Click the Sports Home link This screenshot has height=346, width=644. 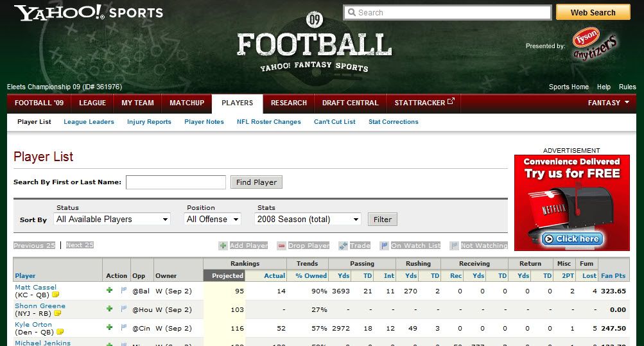click(569, 87)
